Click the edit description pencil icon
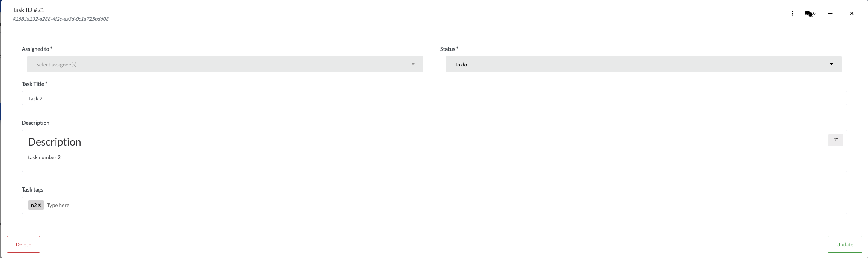The height and width of the screenshot is (258, 868). pos(835,140)
